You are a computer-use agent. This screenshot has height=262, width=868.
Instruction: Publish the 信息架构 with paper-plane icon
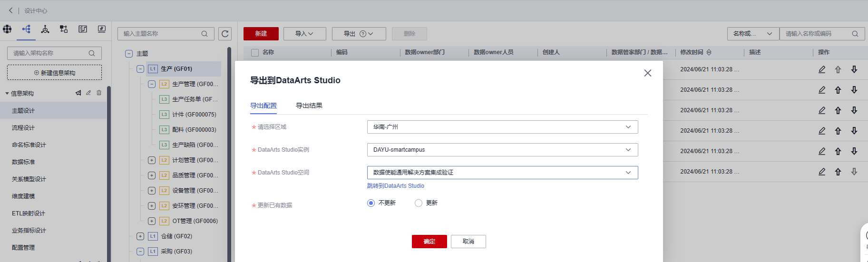[x=78, y=93]
